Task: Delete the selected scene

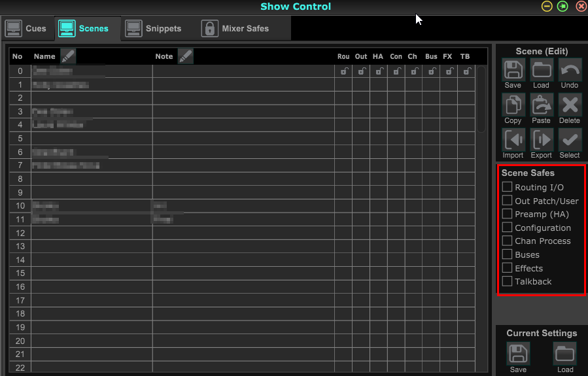Action: 570,105
